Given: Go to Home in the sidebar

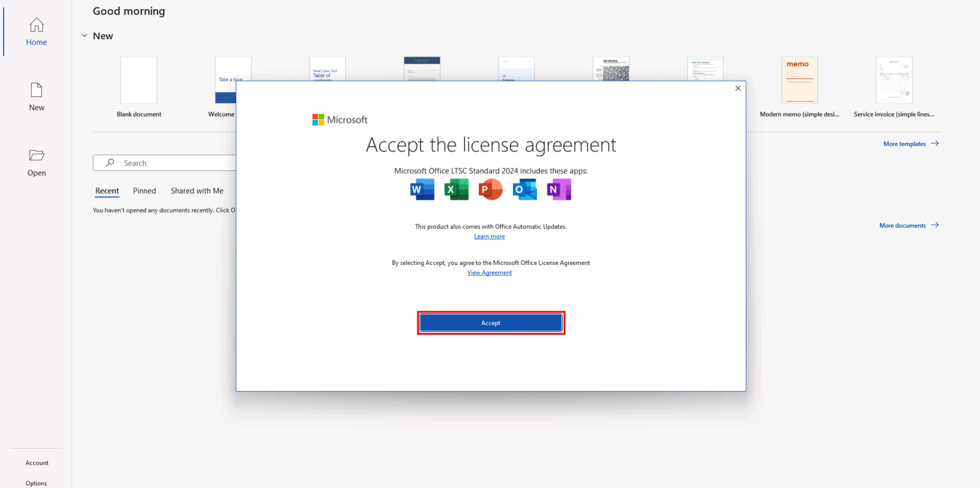Looking at the screenshot, I should 36,32.
